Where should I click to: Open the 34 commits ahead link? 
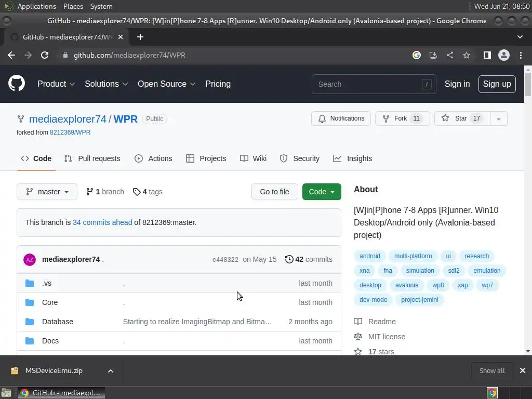102,222
